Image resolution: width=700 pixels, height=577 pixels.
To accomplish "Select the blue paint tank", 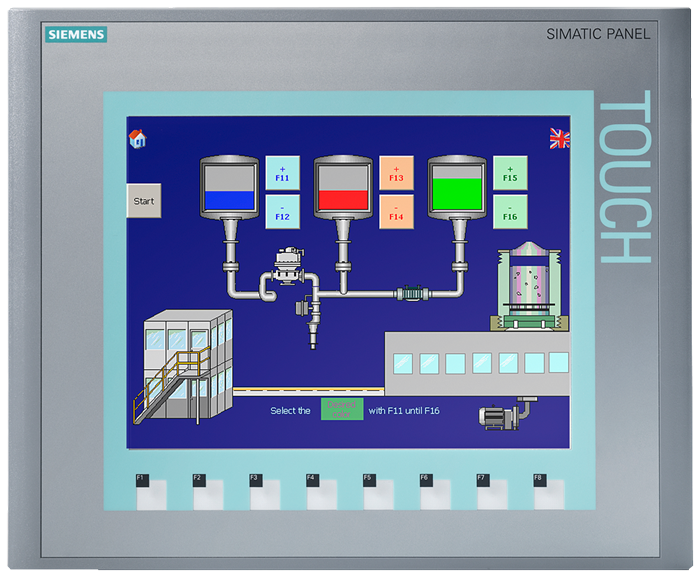I will coord(229,187).
